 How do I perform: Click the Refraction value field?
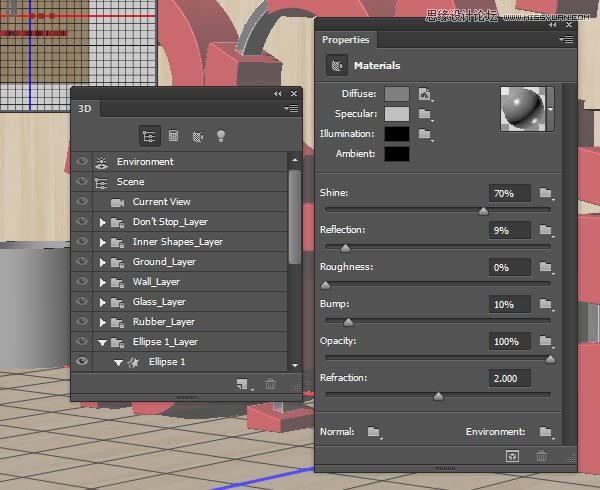[510, 378]
